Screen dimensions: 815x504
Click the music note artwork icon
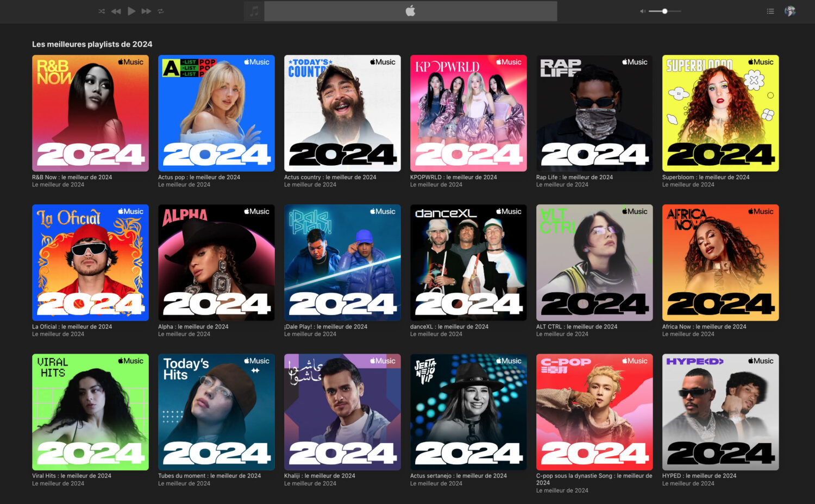click(x=254, y=11)
